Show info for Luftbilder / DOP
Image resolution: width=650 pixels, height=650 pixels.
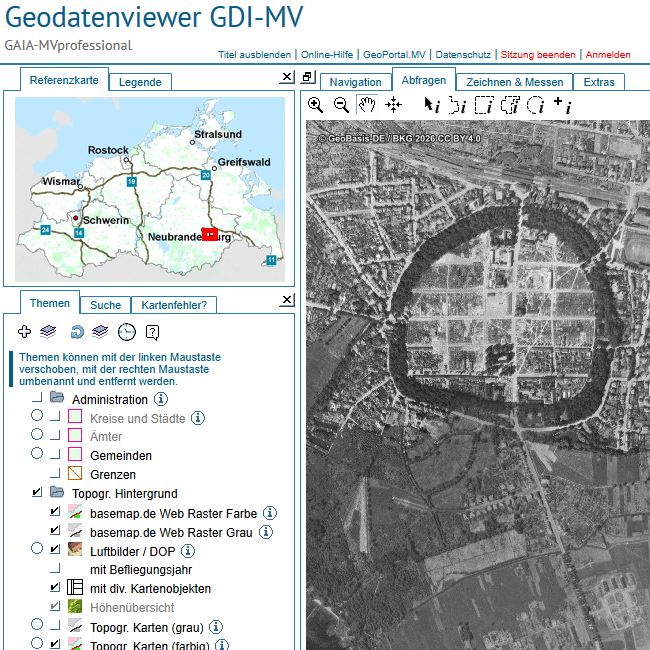[x=188, y=551]
